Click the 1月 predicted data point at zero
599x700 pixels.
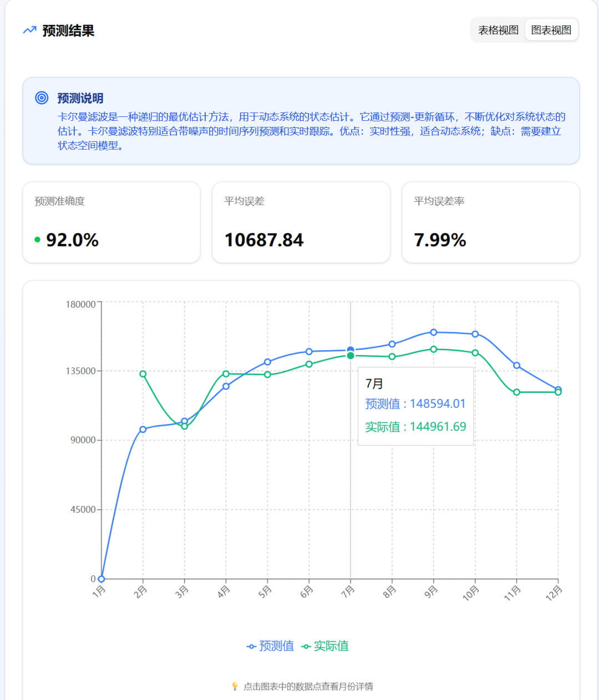[101, 579]
